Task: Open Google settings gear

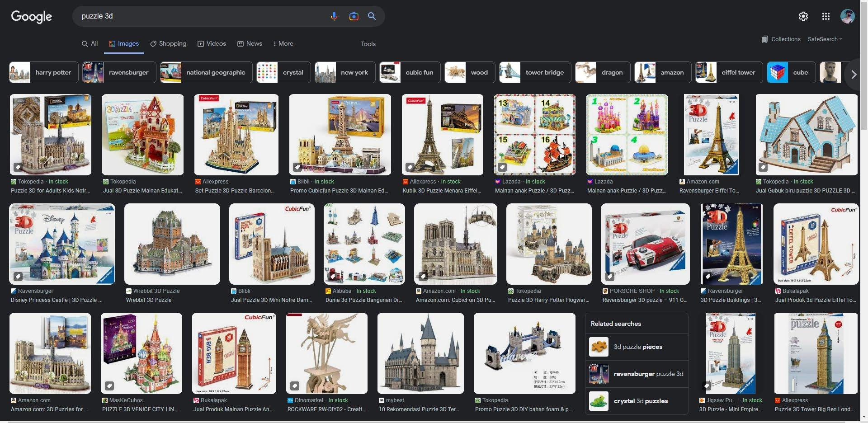Action: pos(803,16)
